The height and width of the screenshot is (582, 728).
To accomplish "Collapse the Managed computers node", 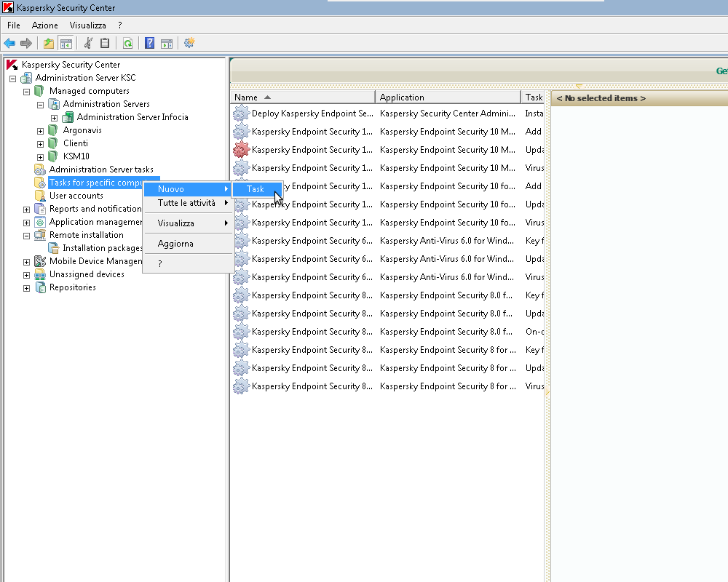I will (26, 92).
